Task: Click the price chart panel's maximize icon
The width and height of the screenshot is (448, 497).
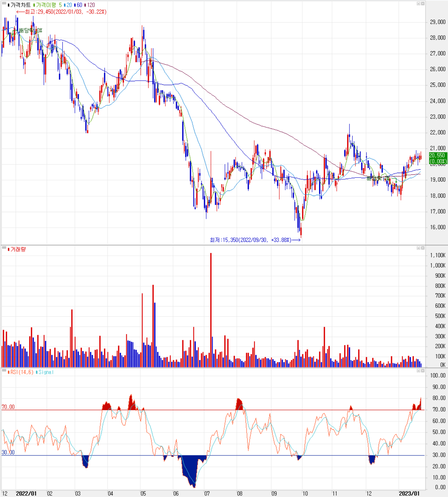Action: click(x=418, y=4)
